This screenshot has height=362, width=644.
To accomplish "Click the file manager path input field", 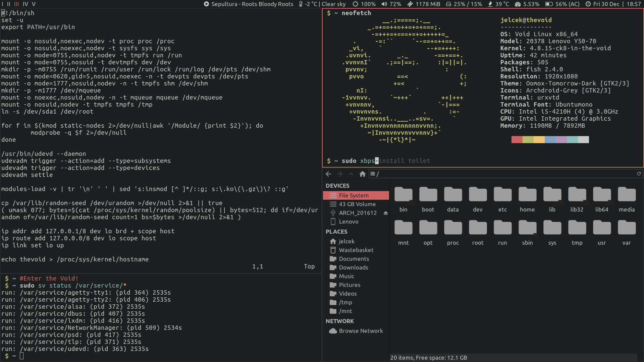I will click(505, 174).
